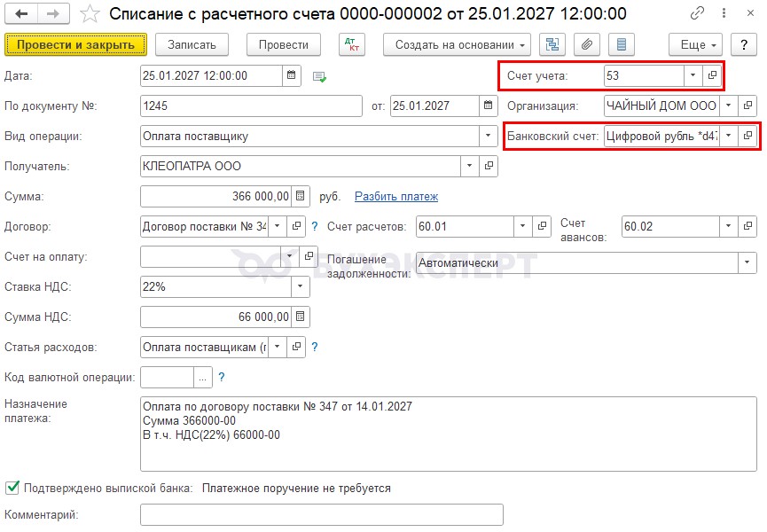Expand Статья расходов dropdown
This screenshot has width=767, height=532.
(x=278, y=347)
